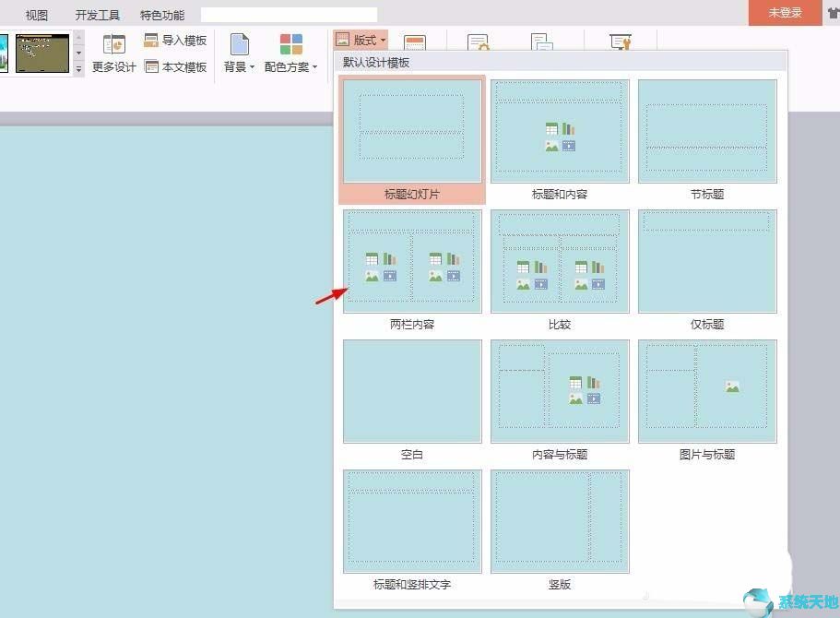Viewport: 840px width, 618px height.
Task: Expand the design template gallery arrow
Action: tap(78, 69)
